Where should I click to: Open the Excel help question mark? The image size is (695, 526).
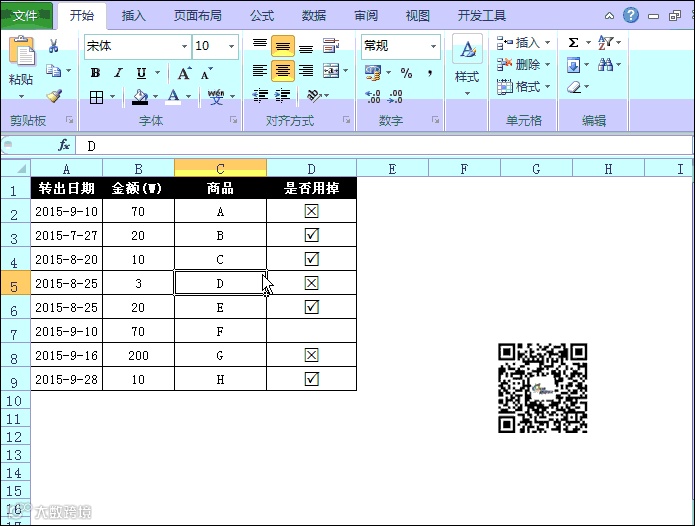click(631, 16)
